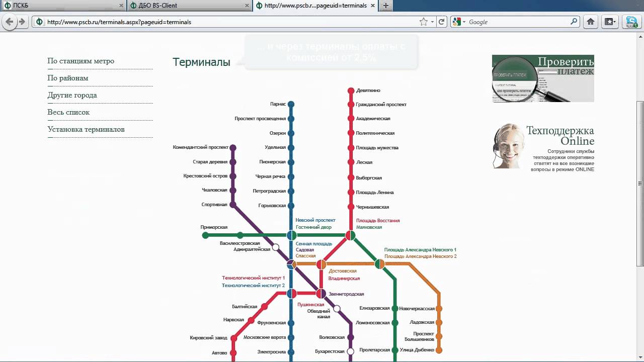Select the Балтийская station dot
This screenshot has width=644, height=362.
tap(264, 307)
